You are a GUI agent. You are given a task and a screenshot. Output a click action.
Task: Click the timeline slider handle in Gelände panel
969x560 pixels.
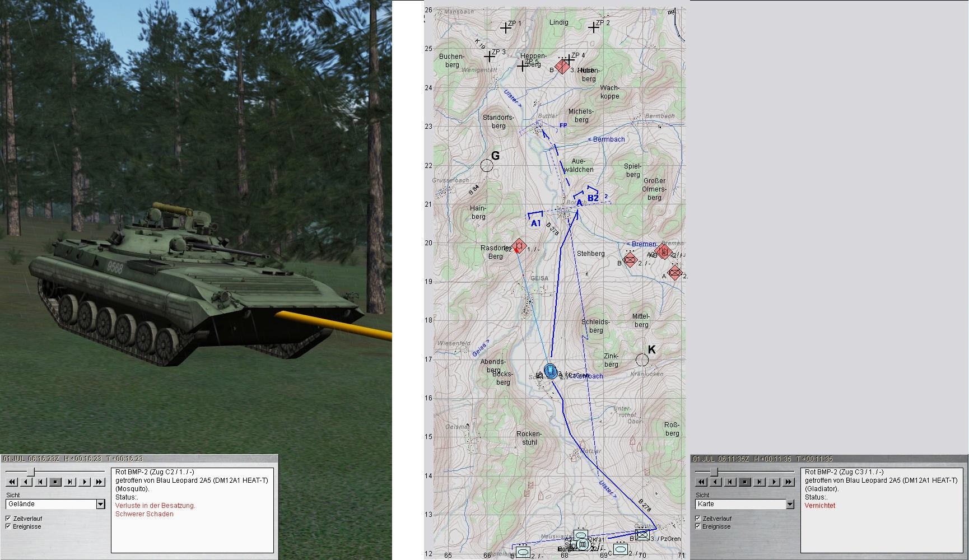pos(32,472)
